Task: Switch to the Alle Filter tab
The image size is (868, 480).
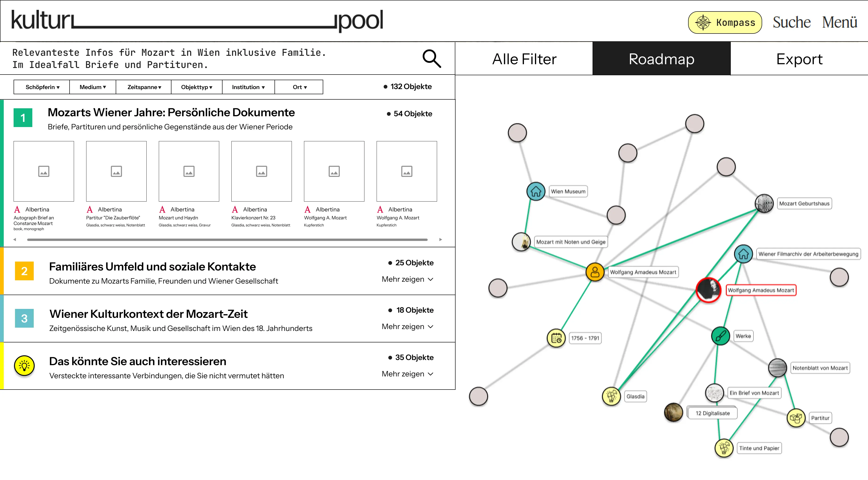Action: 524,59
